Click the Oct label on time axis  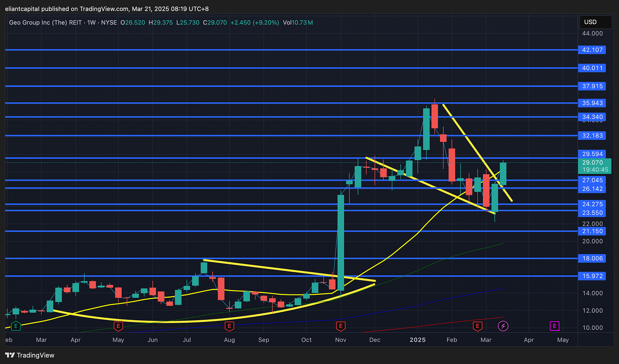[x=306, y=340]
